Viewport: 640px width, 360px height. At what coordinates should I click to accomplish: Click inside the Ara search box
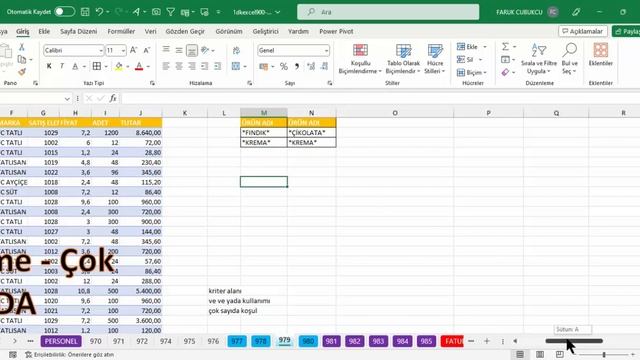[x=388, y=12]
